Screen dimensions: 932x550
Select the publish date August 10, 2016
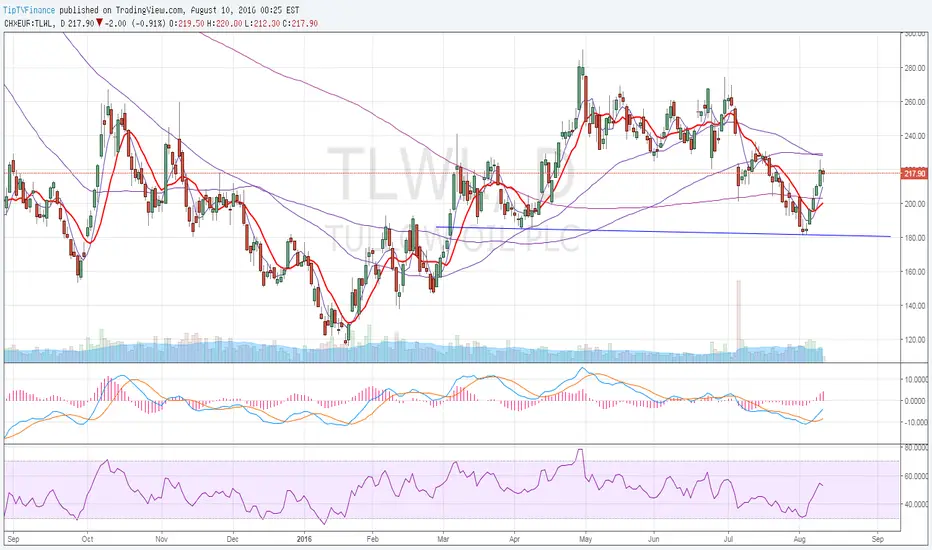tap(228, 10)
